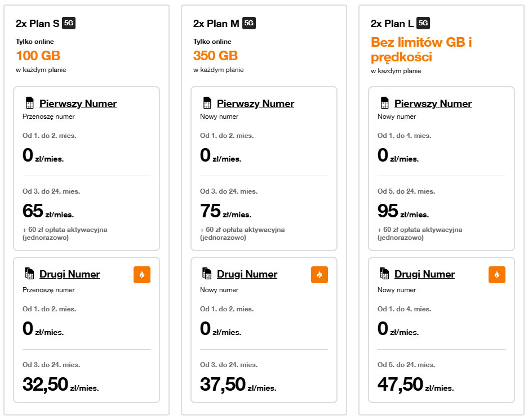
Task: Click the 100 GB orange data allowance text
Action: tap(38, 56)
